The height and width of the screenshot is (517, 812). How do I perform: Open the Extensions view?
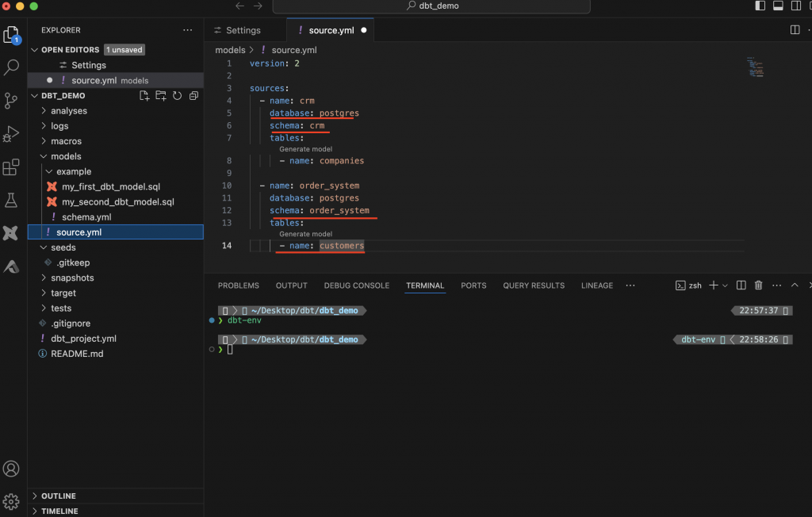coord(12,167)
